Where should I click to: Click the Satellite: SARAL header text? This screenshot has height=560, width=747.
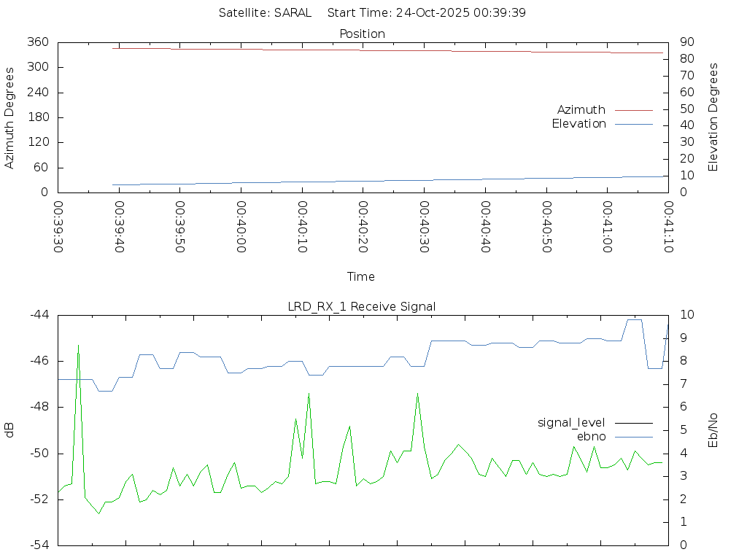point(265,12)
